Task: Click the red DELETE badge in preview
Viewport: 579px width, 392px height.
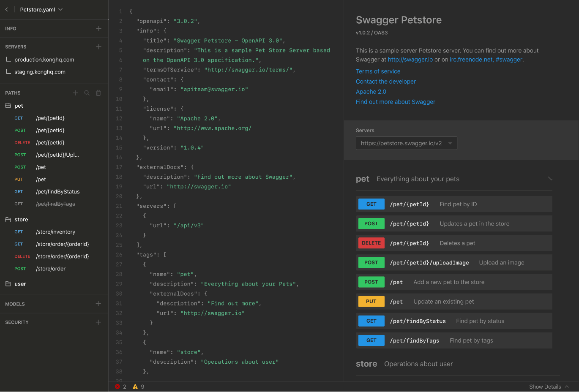Action: pos(371,243)
